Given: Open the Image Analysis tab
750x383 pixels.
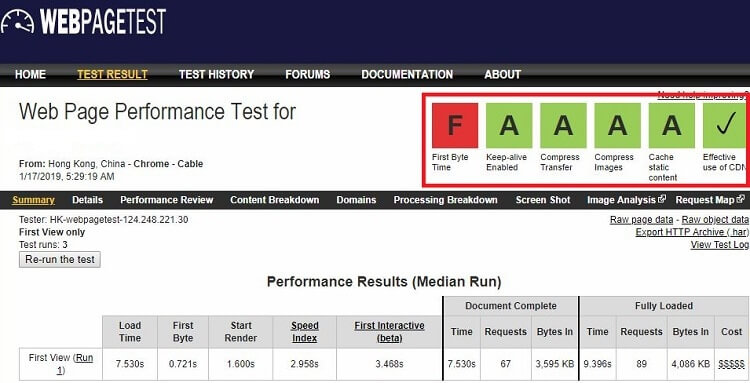Looking at the screenshot, I should 621,200.
